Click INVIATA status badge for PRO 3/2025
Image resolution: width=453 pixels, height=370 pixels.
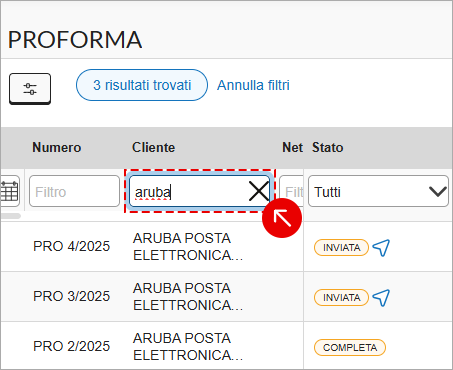point(341,298)
